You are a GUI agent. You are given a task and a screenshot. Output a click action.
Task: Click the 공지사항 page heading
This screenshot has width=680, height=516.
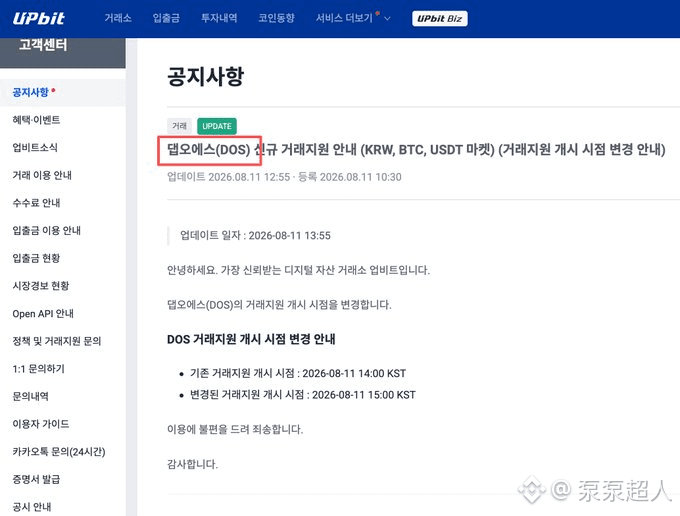206,76
